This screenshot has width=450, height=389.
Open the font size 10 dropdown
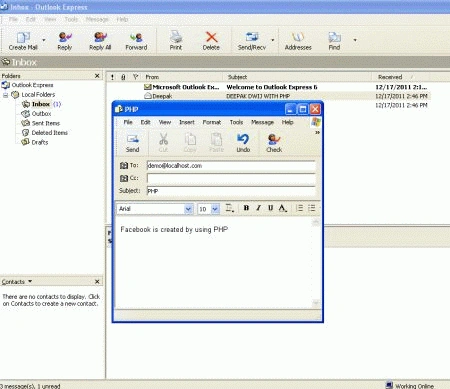click(215, 209)
